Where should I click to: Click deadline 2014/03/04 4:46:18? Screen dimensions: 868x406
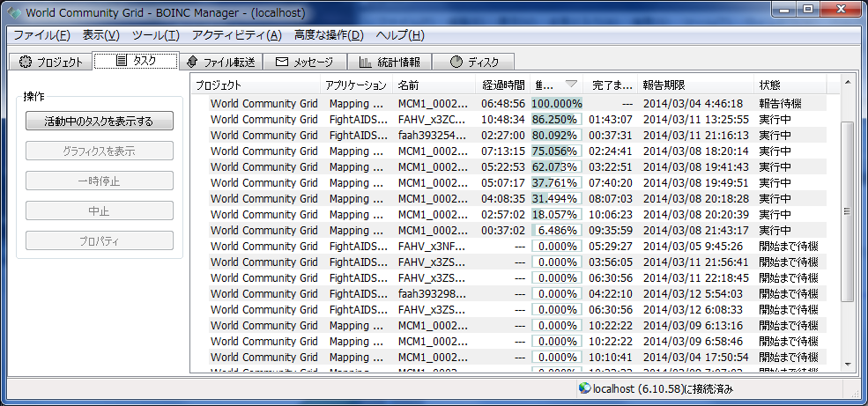(693, 103)
